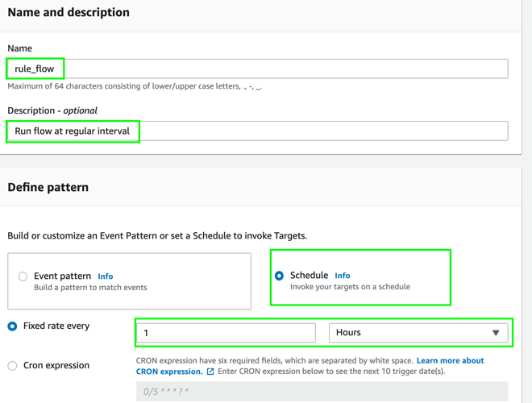Select the Schedule radio button
532x403 pixels.
tap(279, 276)
